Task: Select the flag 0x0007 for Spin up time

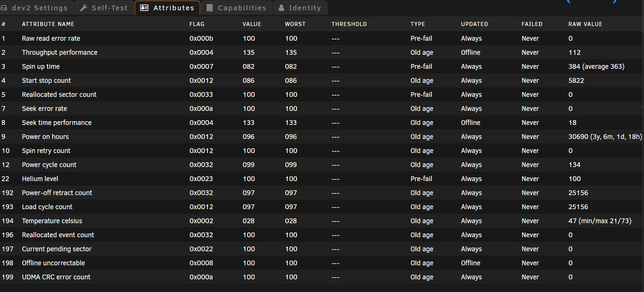Action: (x=201, y=66)
